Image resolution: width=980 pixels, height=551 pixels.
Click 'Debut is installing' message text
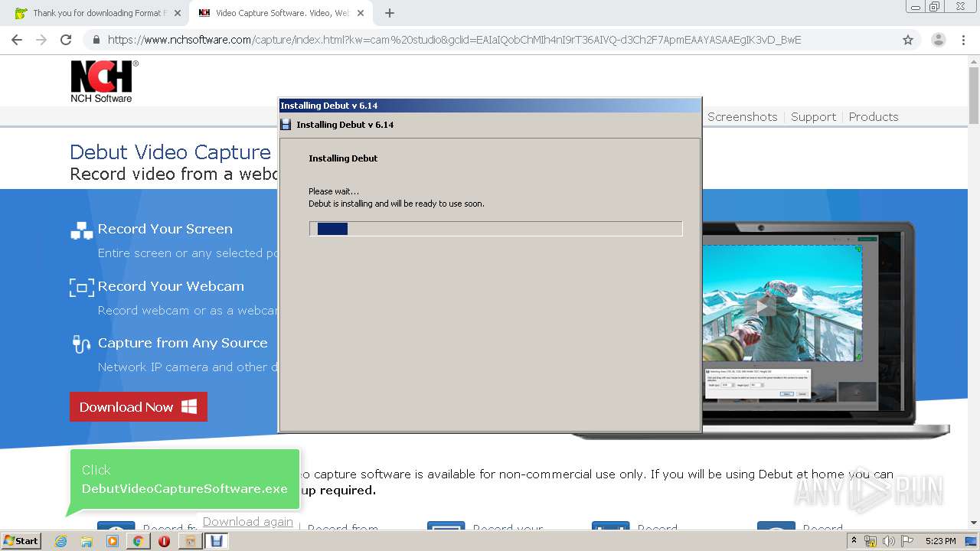click(397, 204)
